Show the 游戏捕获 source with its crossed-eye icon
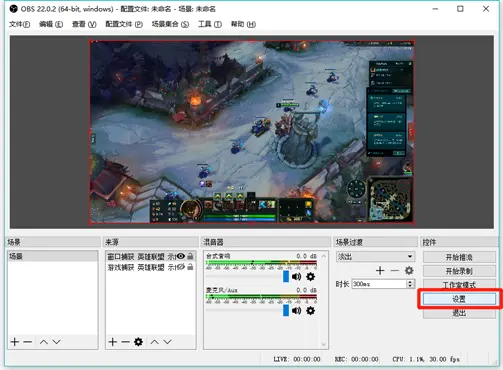The height and width of the screenshot is (370, 503). (181, 267)
